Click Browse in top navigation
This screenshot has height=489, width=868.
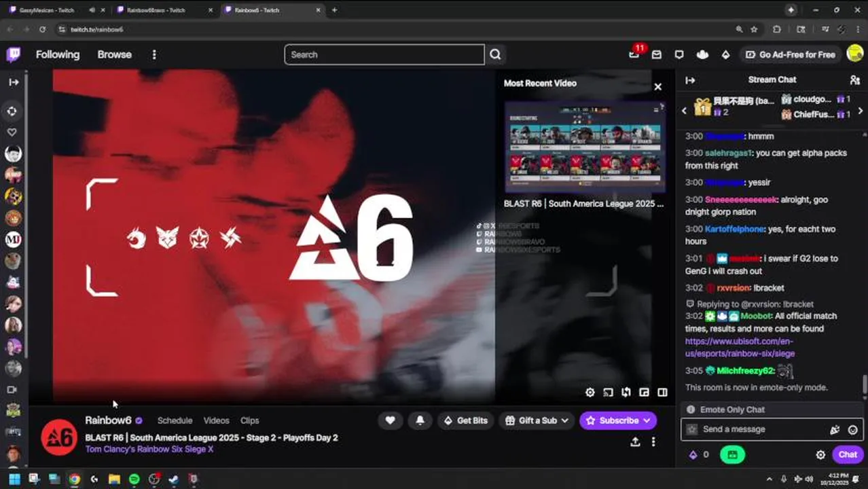click(x=114, y=54)
